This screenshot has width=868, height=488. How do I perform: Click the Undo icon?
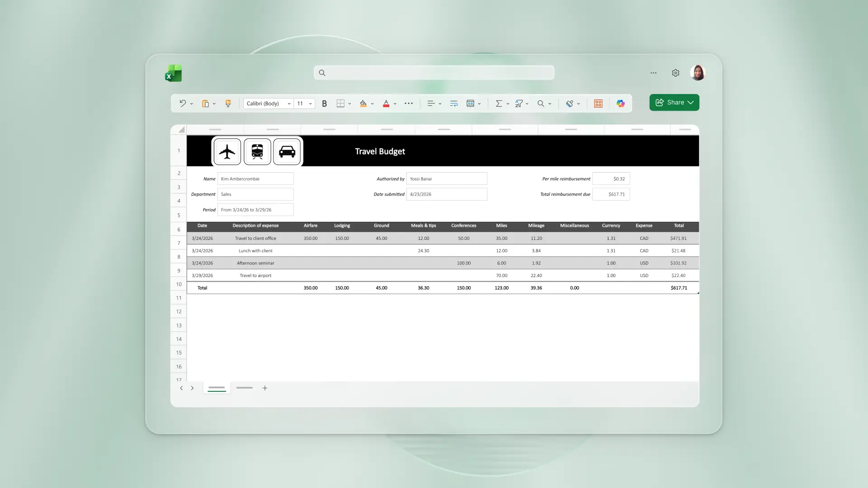(x=183, y=103)
